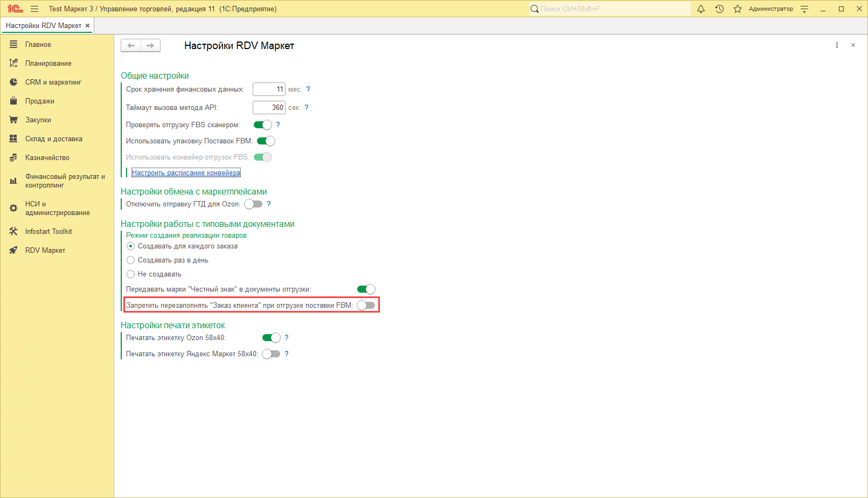Click the НСИ и администрирование gear icon
The image size is (868, 498).
pos(13,208)
